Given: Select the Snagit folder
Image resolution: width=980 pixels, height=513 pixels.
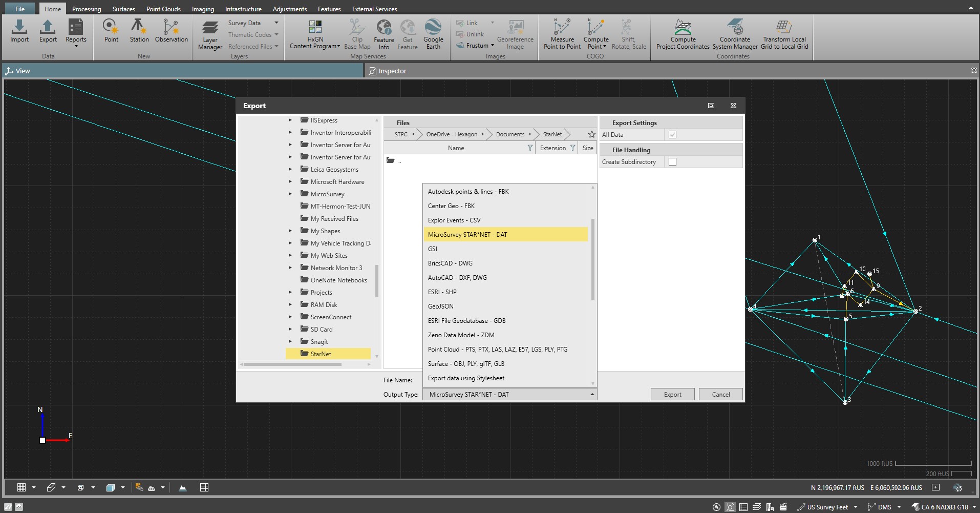Looking at the screenshot, I should [x=319, y=342].
